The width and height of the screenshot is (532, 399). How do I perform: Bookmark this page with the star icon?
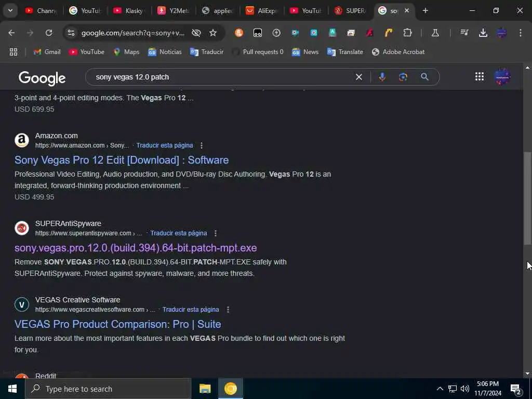tap(212, 33)
